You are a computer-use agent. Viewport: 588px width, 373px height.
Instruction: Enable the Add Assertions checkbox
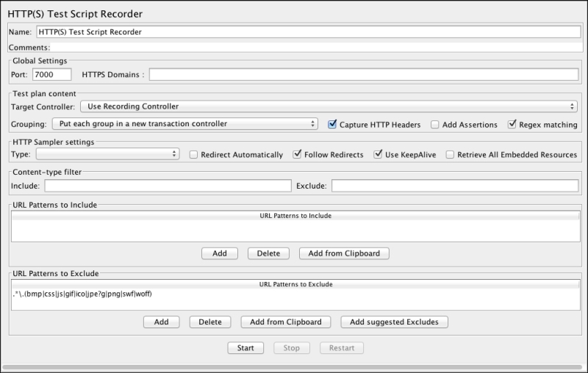(x=434, y=125)
